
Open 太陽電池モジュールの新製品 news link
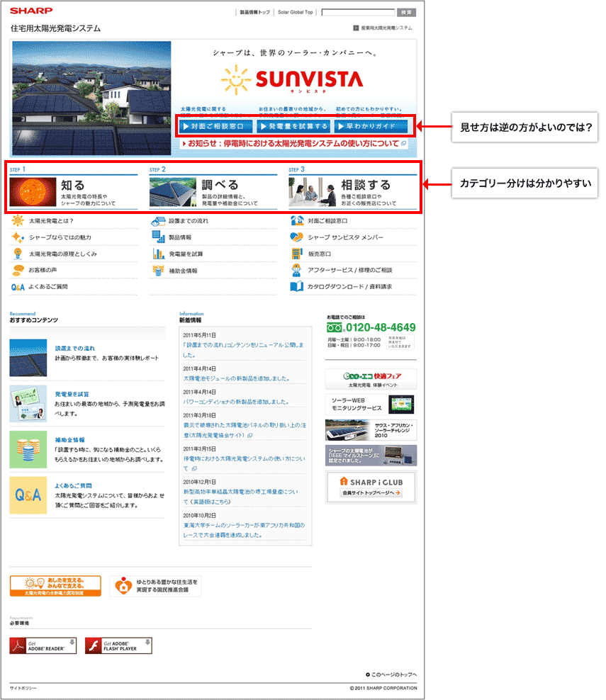[236, 378]
